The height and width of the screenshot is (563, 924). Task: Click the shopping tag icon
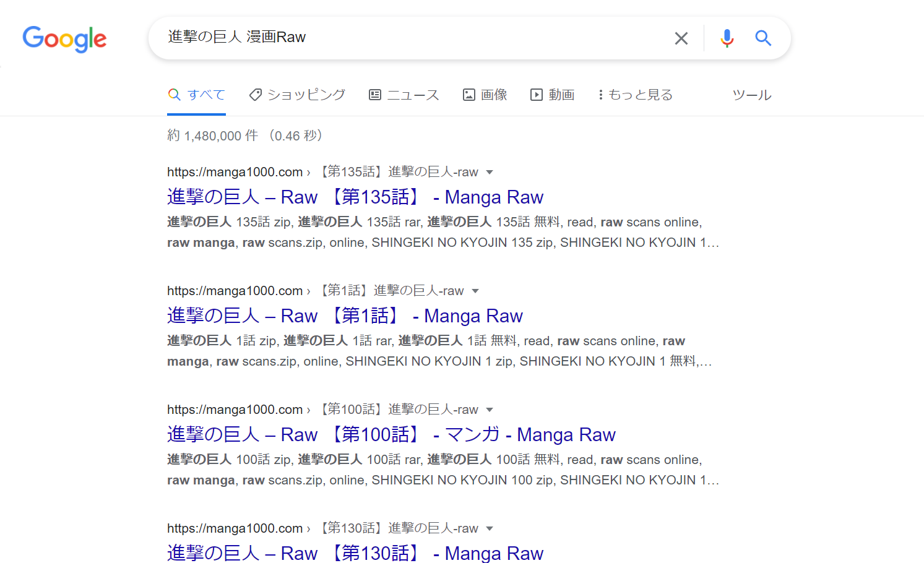point(255,95)
